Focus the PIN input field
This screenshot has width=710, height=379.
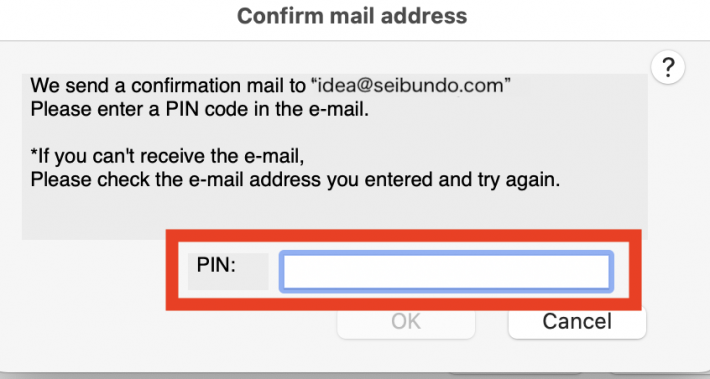(x=446, y=272)
